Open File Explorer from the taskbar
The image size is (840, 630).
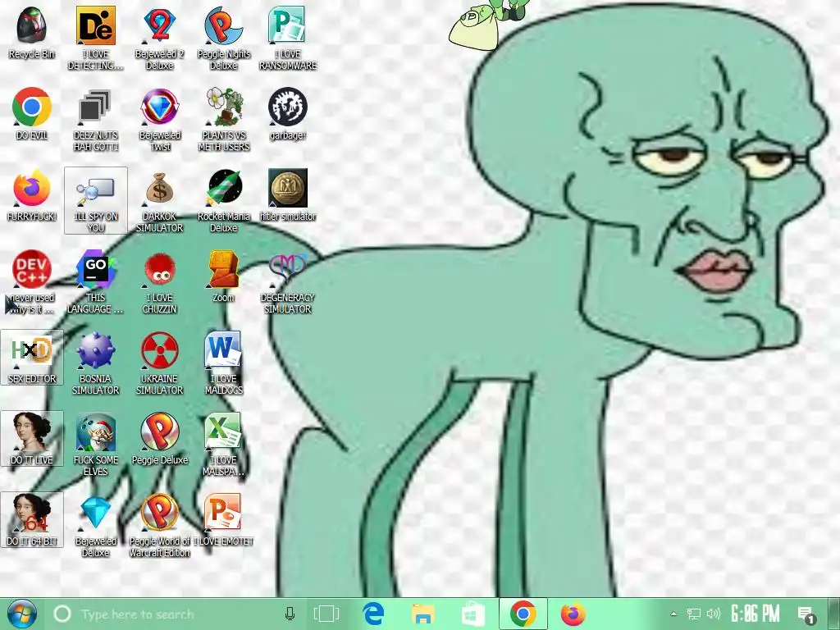(422, 614)
